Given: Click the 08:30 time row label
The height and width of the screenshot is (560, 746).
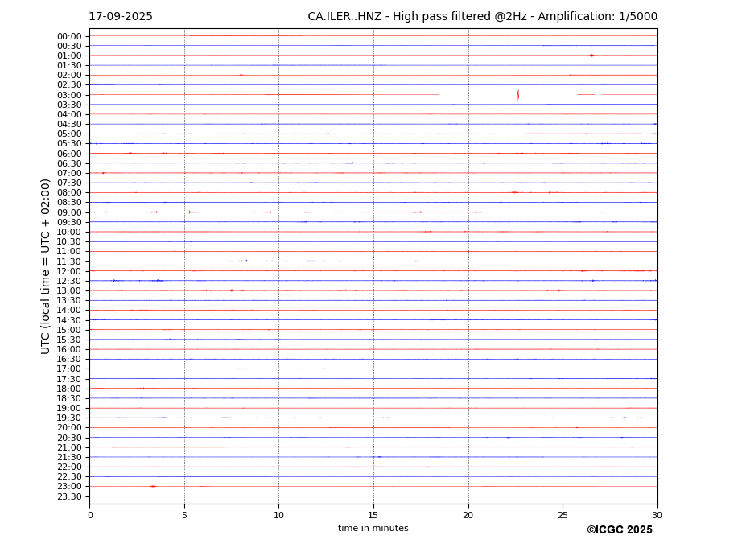Looking at the screenshot, I should pos(69,202).
